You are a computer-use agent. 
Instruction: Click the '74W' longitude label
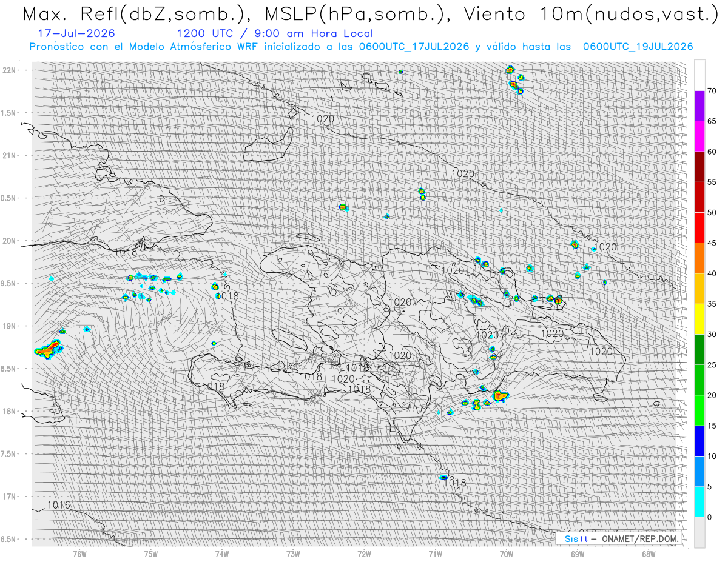[x=222, y=553]
